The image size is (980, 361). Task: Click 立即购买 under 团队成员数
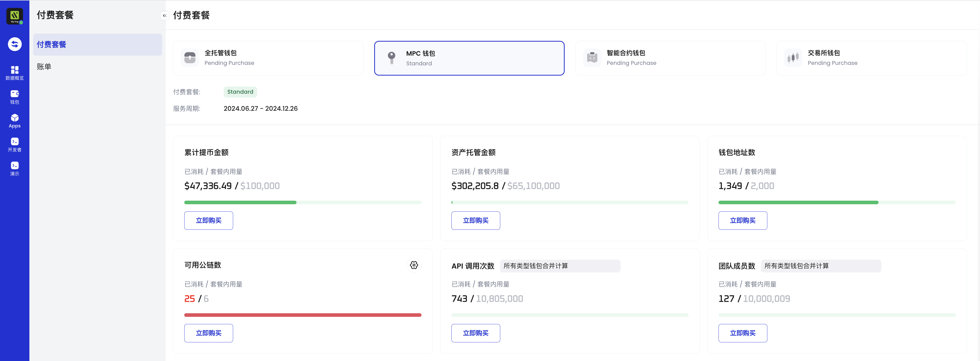[x=743, y=333]
